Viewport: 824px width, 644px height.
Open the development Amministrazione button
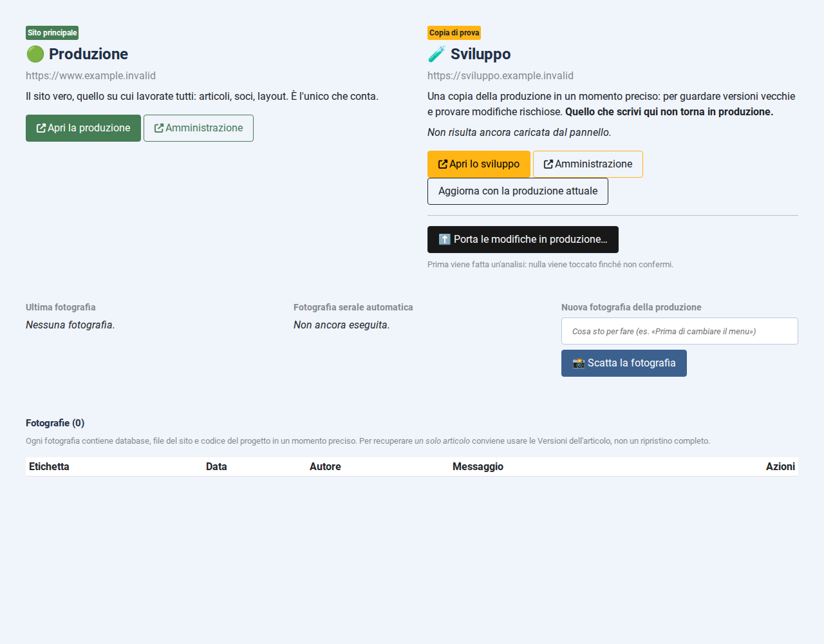tap(588, 164)
